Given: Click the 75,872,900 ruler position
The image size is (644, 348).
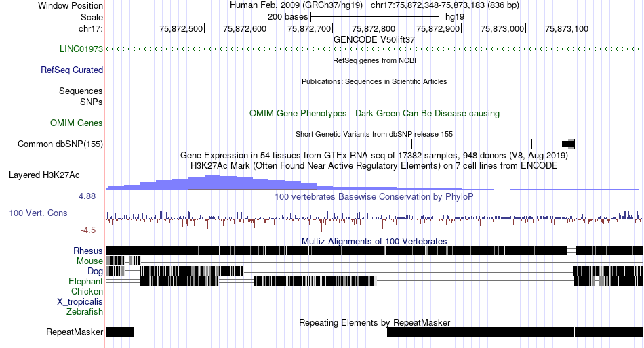Looking at the screenshot, I should [x=439, y=28].
